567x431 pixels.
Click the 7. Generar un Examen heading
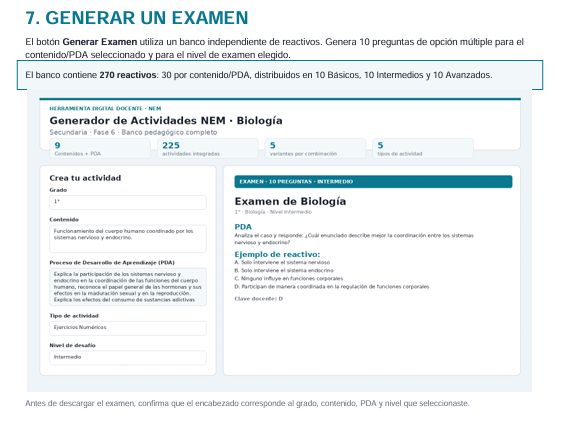137,18
